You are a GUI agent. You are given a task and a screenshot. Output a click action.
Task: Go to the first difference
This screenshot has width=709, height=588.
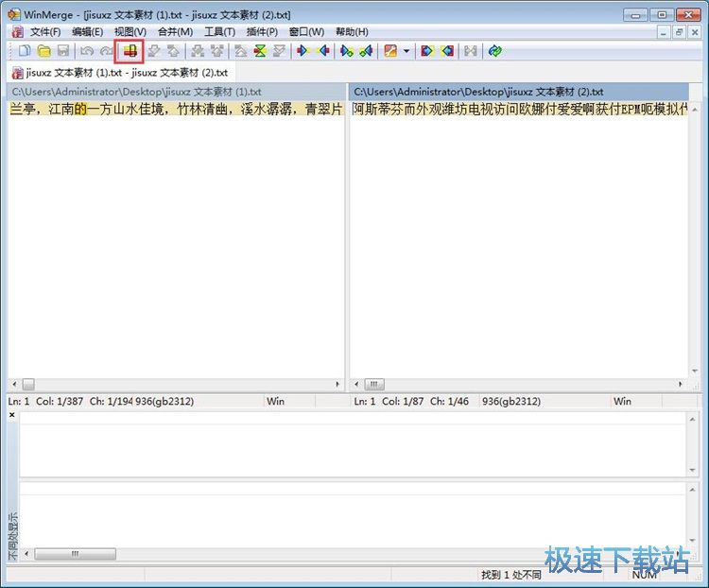[240, 51]
